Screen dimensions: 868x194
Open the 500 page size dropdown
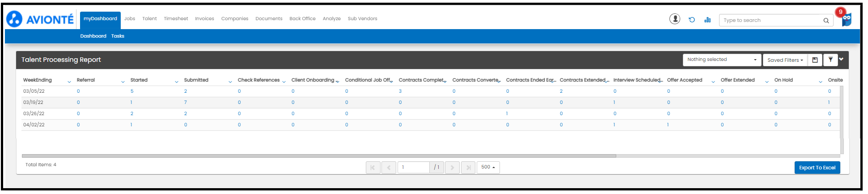pos(488,167)
